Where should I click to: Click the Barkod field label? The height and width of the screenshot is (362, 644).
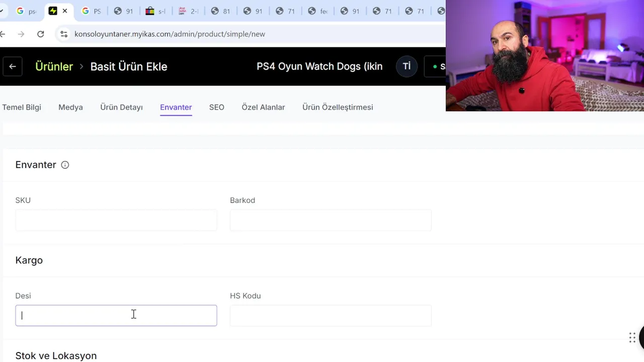[x=243, y=200]
